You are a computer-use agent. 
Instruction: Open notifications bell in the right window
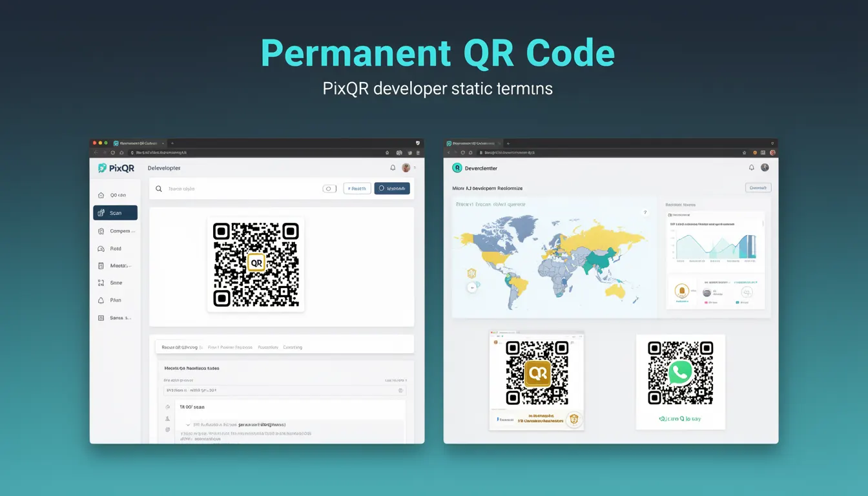[x=751, y=167]
